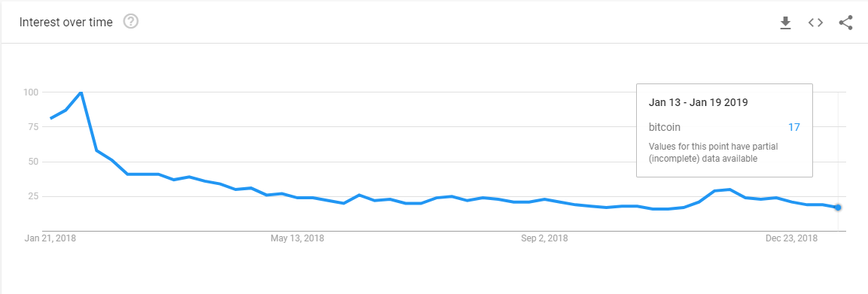Click the peak point at 100 on chart

(x=81, y=92)
